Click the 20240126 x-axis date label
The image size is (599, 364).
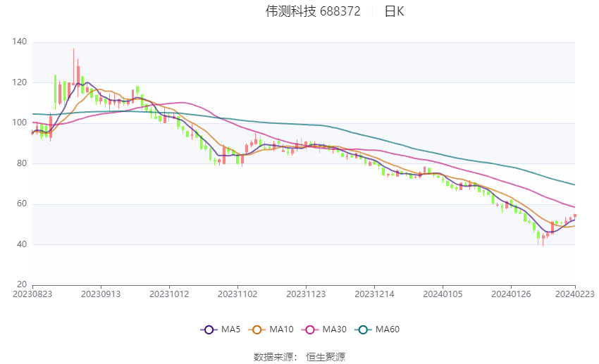tap(511, 294)
